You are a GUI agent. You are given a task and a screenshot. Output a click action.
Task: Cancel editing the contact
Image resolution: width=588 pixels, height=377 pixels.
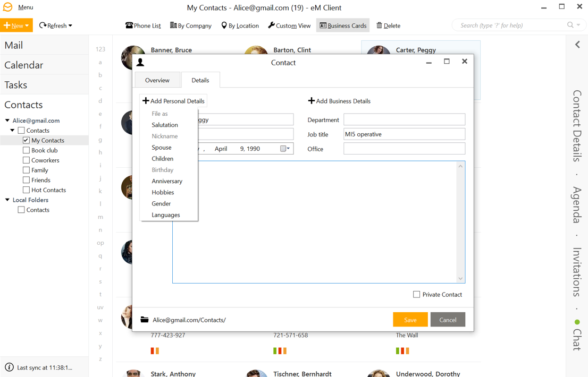(448, 319)
